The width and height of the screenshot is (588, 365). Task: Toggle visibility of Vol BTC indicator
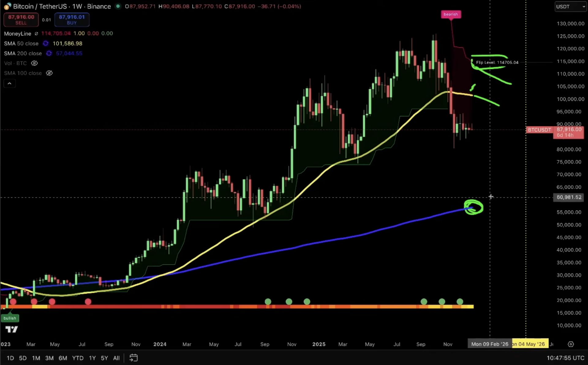coord(34,63)
